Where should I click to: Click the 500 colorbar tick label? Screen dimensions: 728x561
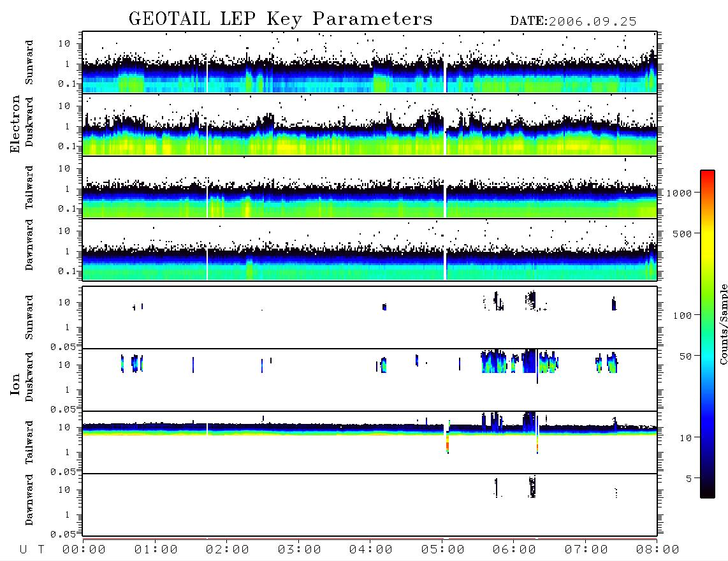coord(682,233)
